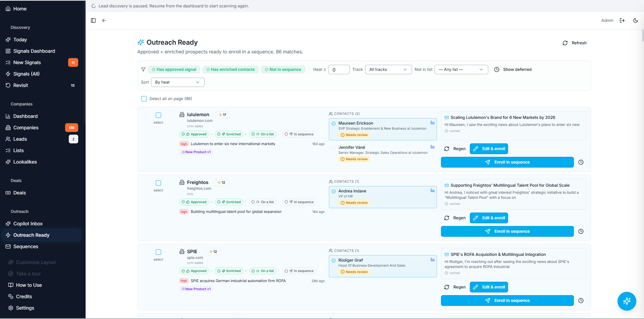This screenshot has width=644, height=319.
Task: Open the Freightos email draft preview
Action: click(x=513, y=194)
